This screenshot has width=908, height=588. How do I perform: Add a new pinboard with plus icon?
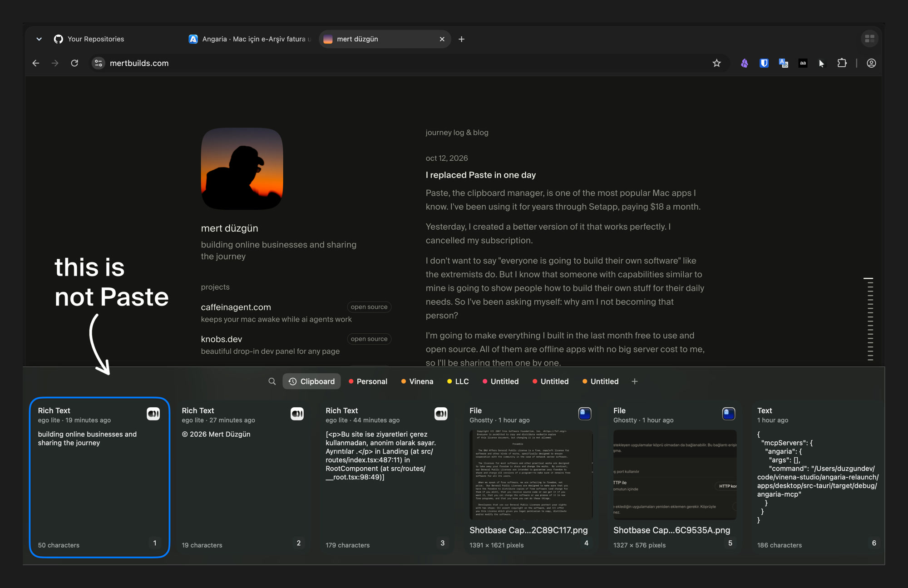tap(635, 381)
